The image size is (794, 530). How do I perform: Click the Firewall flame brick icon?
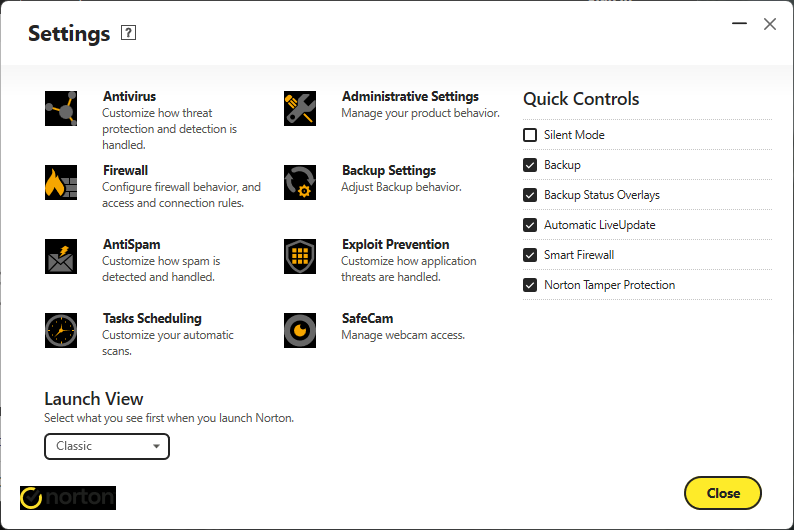click(61, 182)
